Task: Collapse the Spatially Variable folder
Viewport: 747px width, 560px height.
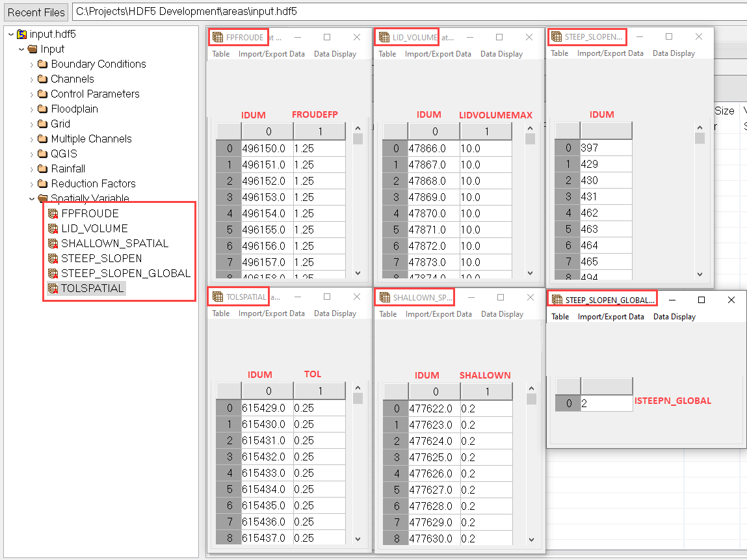Action: (32, 198)
